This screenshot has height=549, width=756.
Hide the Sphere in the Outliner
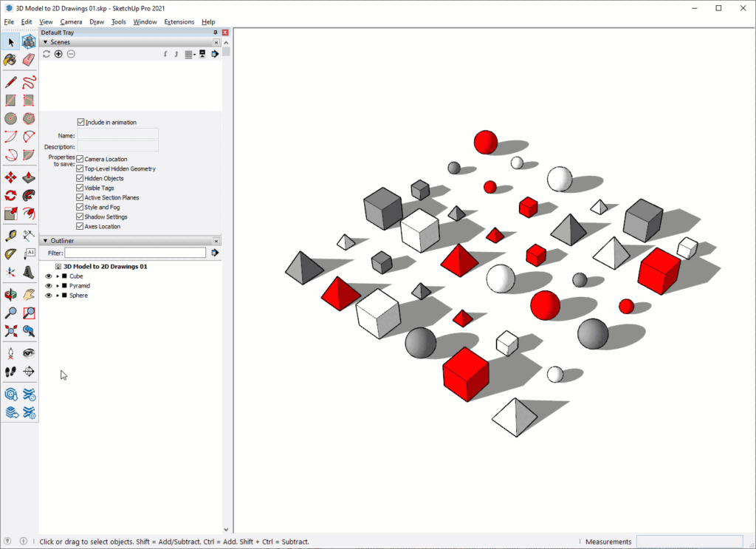point(48,296)
